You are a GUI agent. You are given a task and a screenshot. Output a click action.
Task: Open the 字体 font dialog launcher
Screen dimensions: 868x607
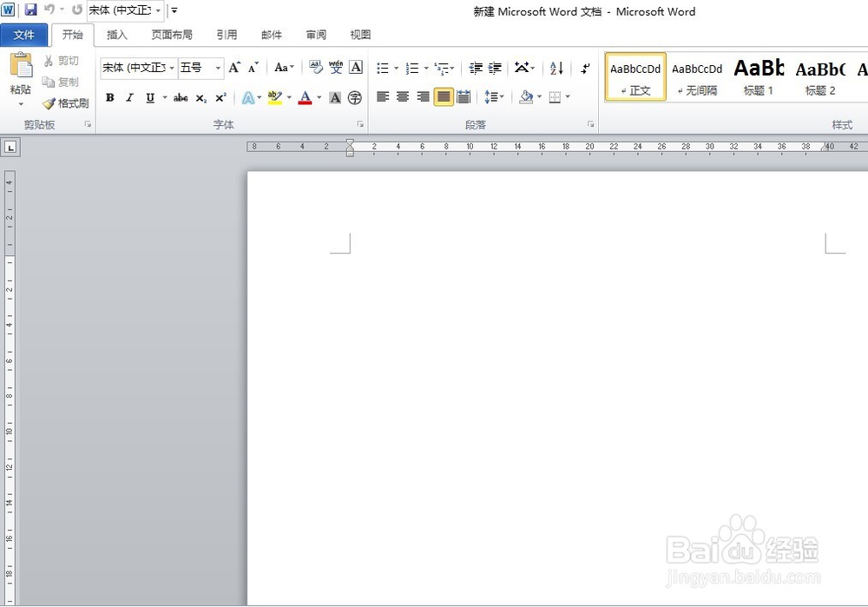click(x=360, y=124)
